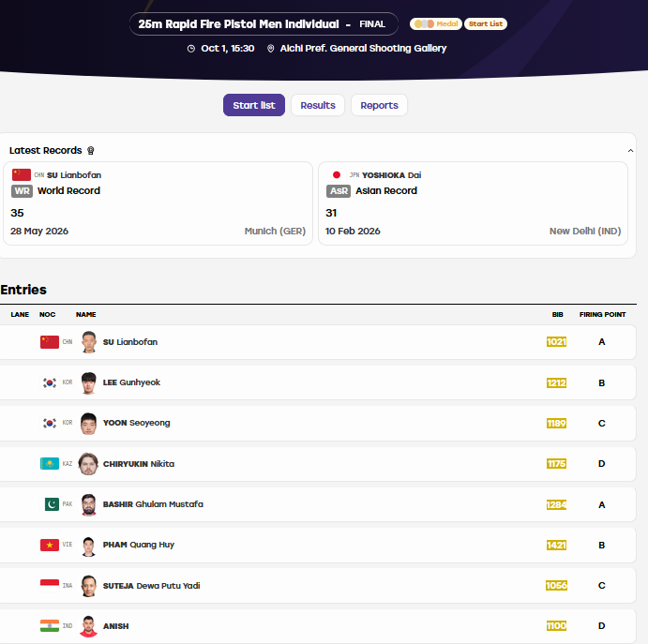
Task: Click the China flag in SU Lianbofan row
Action: (50, 342)
